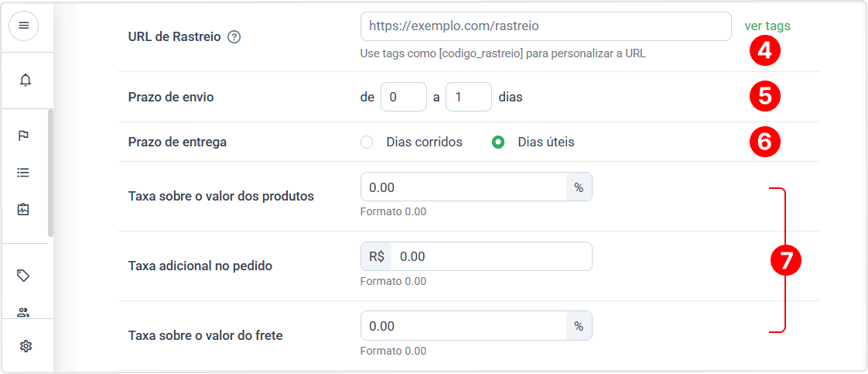
Task: Click the Prazo de envio maximum days field
Action: pyautogui.click(x=468, y=97)
